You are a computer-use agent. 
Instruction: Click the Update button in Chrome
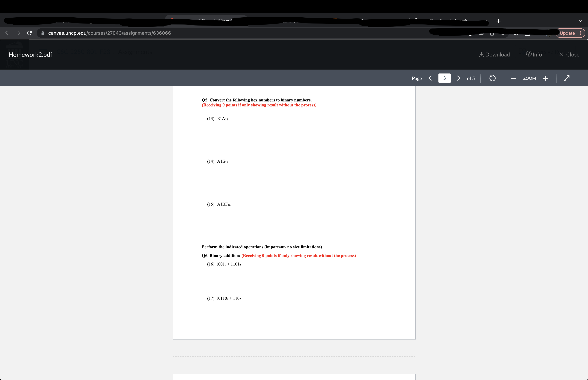[567, 33]
